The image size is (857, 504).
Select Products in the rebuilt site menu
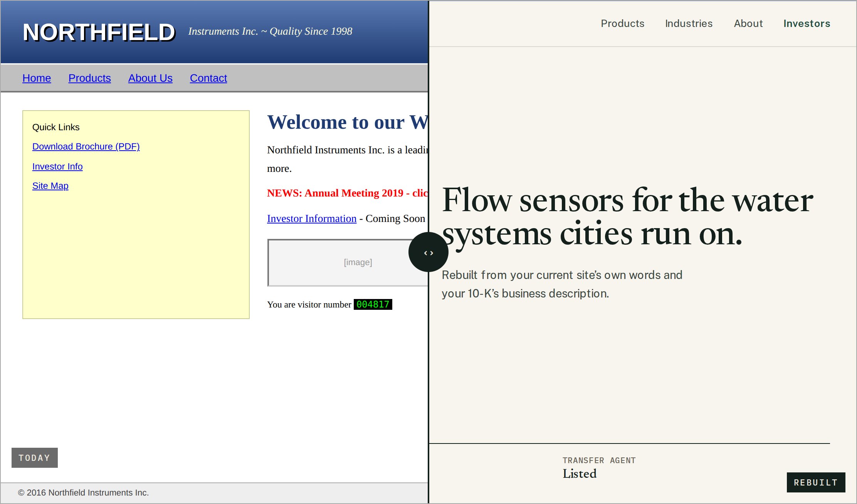(622, 24)
